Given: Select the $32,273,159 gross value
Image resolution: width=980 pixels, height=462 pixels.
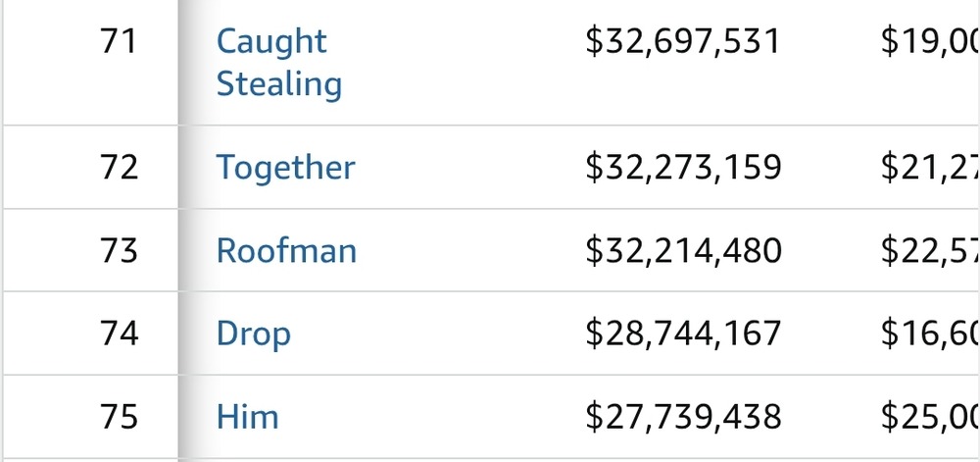Looking at the screenshot, I should pos(683,168).
